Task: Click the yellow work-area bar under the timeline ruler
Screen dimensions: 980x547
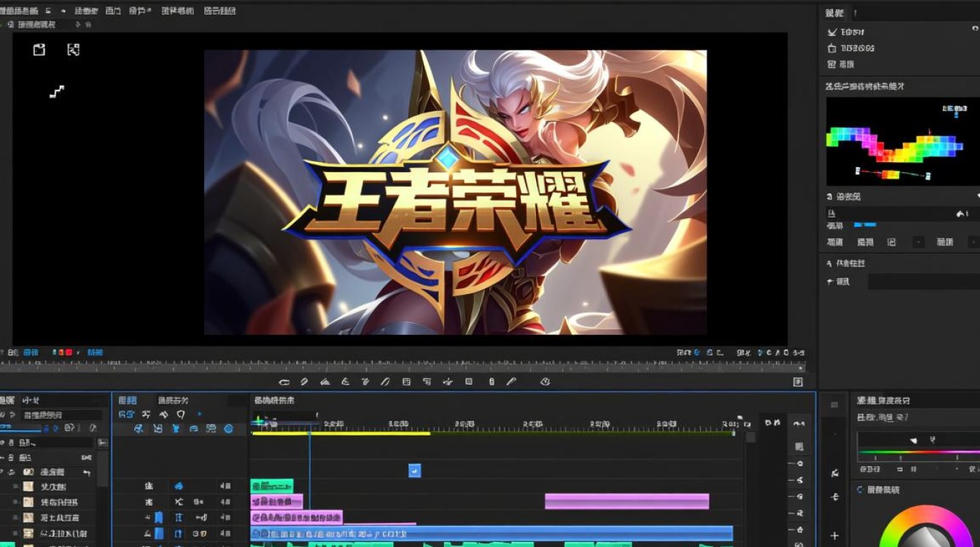Action: pos(341,434)
